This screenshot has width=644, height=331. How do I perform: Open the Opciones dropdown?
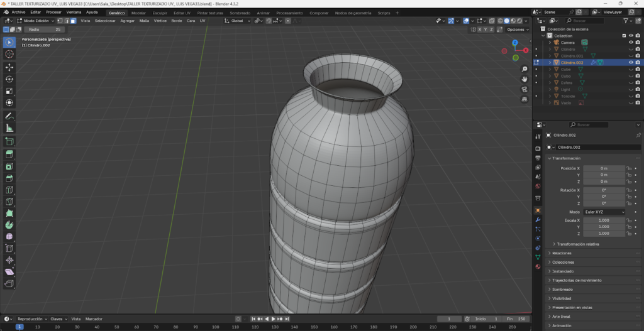517,30
